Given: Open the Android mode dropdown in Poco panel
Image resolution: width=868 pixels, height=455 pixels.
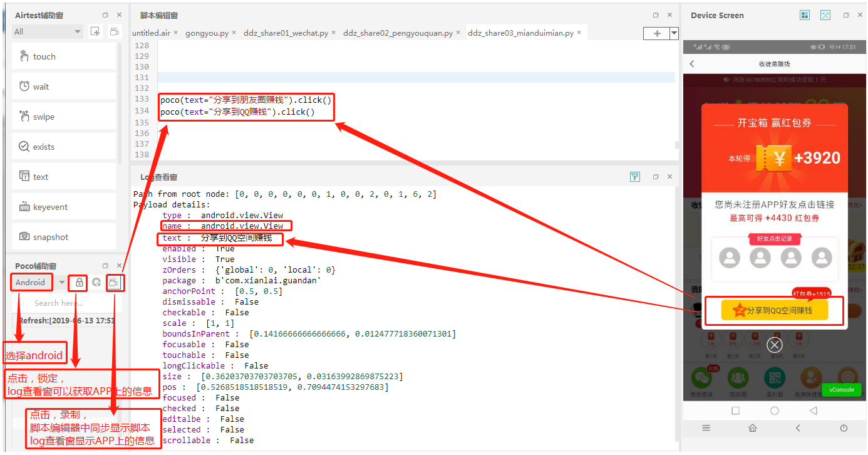Looking at the screenshot, I should [39, 283].
